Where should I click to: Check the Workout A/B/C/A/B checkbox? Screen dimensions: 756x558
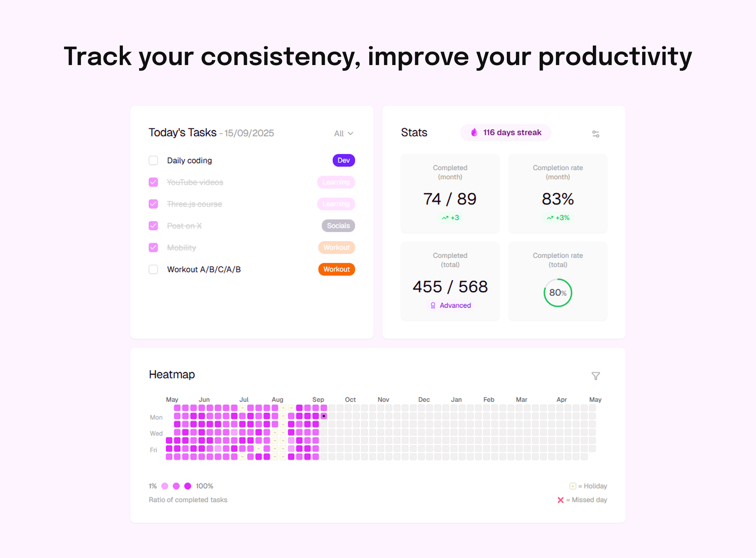[x=153, y=269]
